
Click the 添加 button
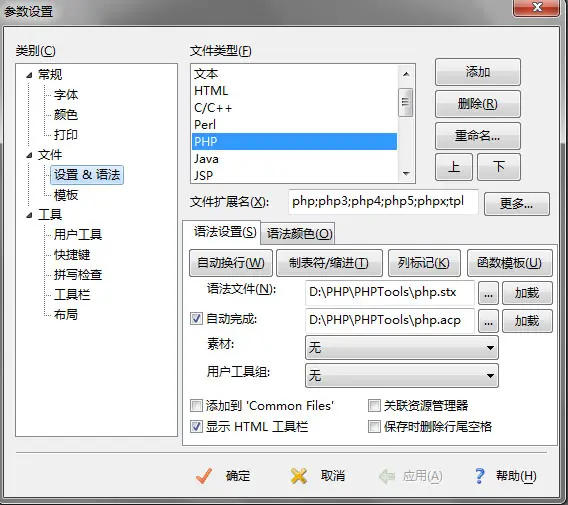pyautogui.click(x=478, y=72)
